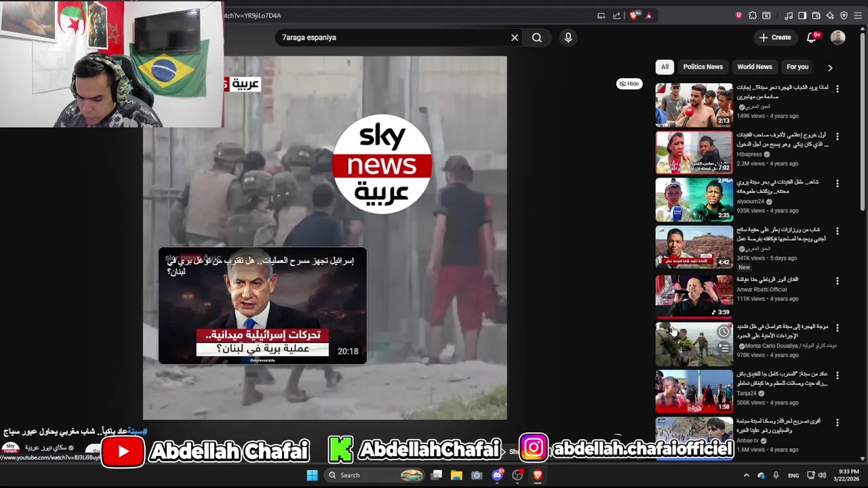
Task: Open the tab search toolbar icon
Action: coord(766,16)
